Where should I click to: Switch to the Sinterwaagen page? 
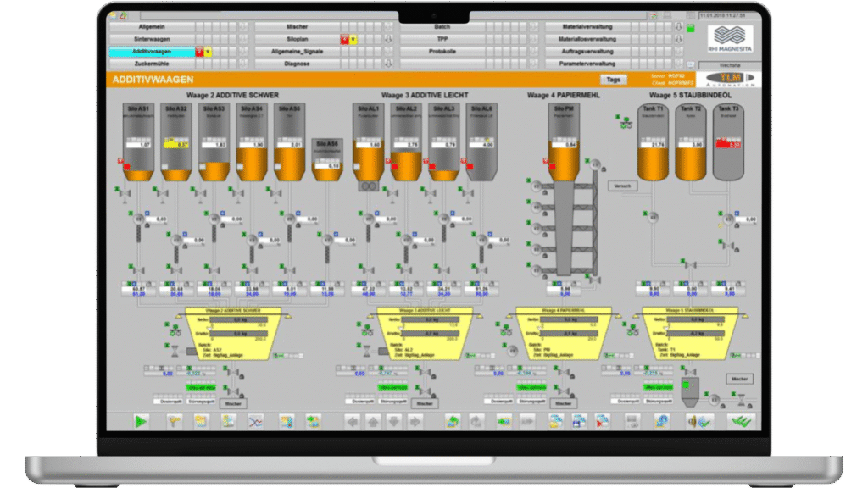(x=152, y=39)
